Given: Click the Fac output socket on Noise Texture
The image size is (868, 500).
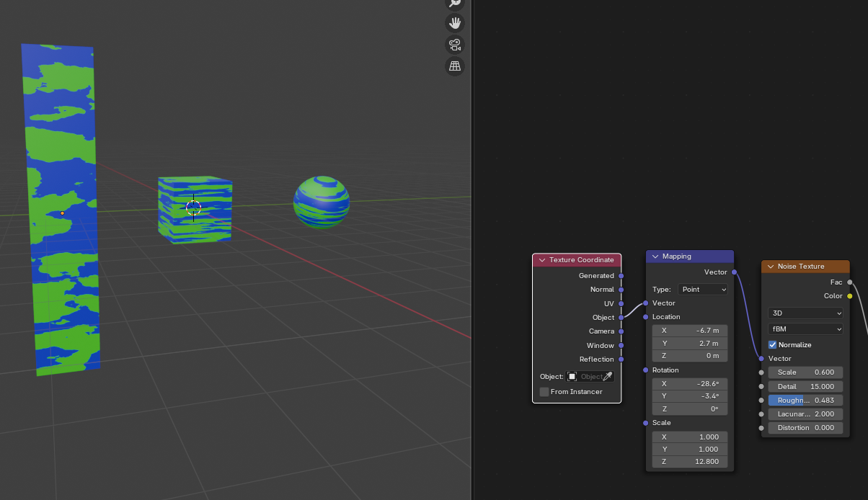Looking at the screenshot, I should click(850, 282).
